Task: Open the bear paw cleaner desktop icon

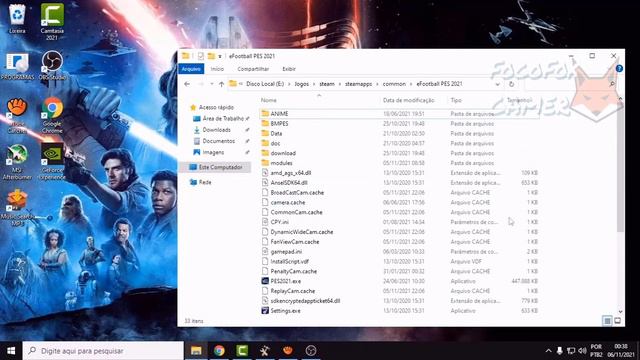Action: 17,115
